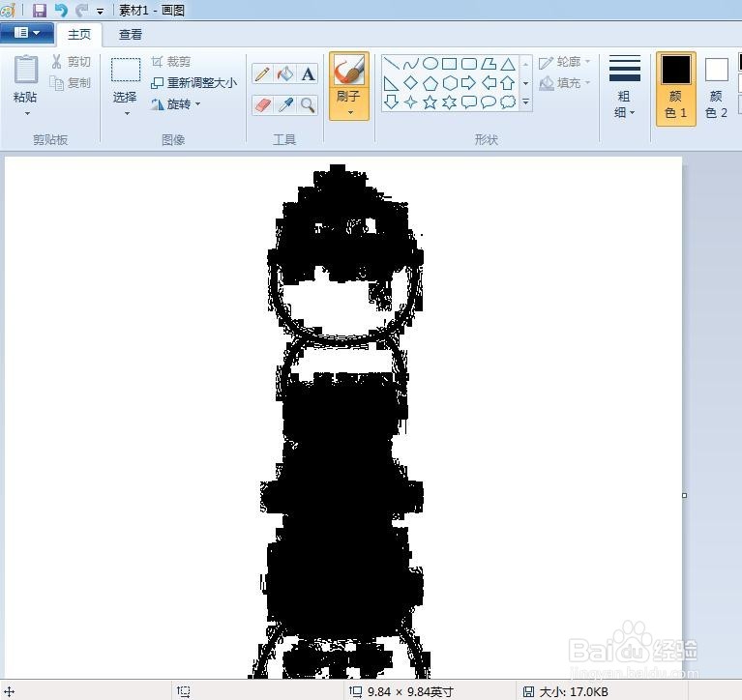742x700 pixels.
Task: Choose the Diamond shape
Action: [411, 83]
